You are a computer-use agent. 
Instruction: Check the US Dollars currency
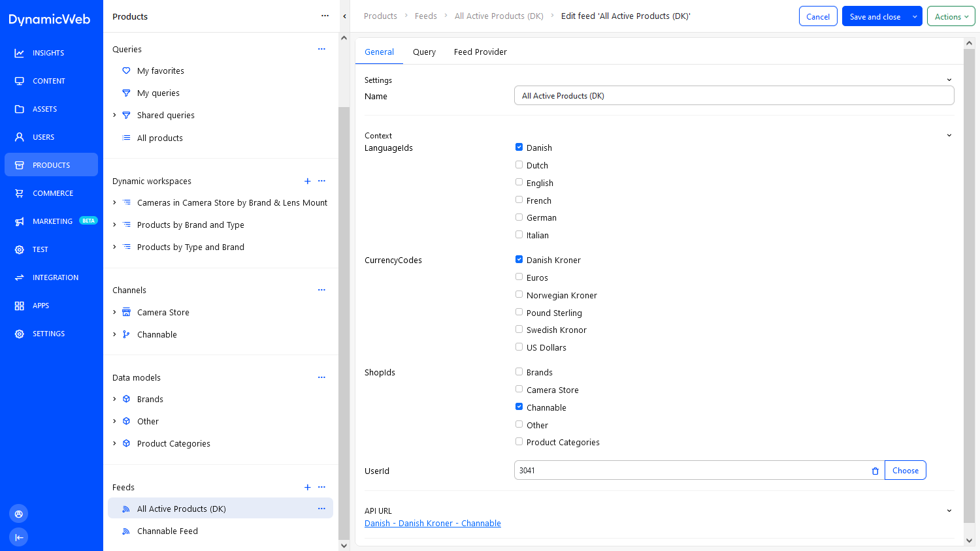click(519, 347)
